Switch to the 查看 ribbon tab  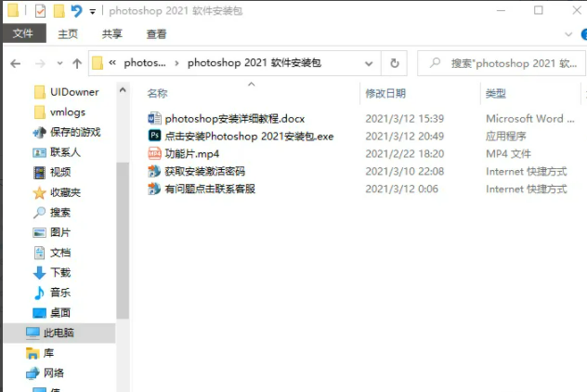[156, 34]
